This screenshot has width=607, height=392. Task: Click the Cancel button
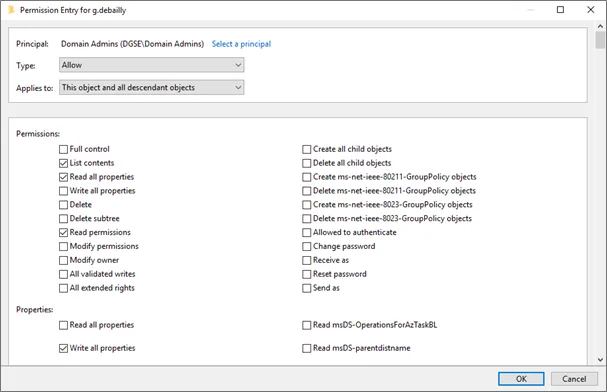tap(574, 379)
